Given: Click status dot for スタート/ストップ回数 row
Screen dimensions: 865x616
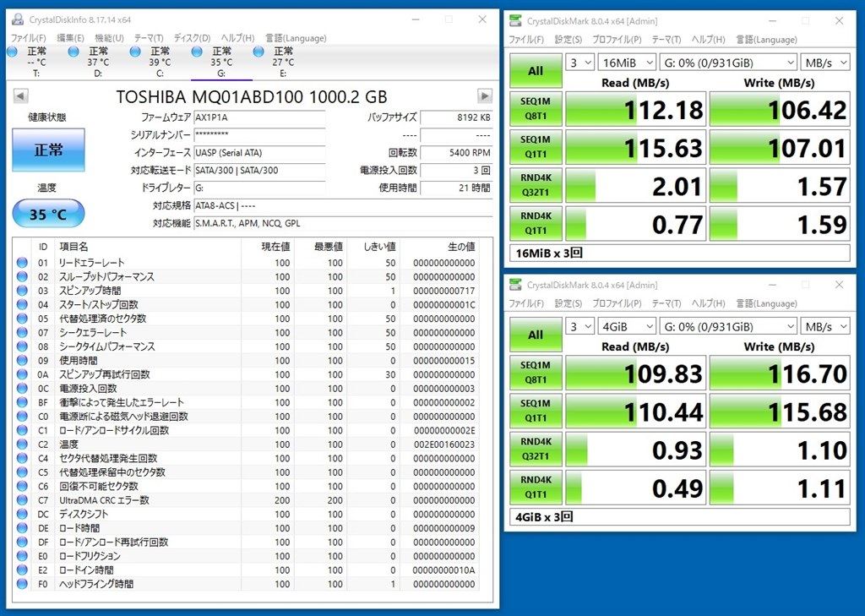Looking at the screenshot, I should click(22, 305).
